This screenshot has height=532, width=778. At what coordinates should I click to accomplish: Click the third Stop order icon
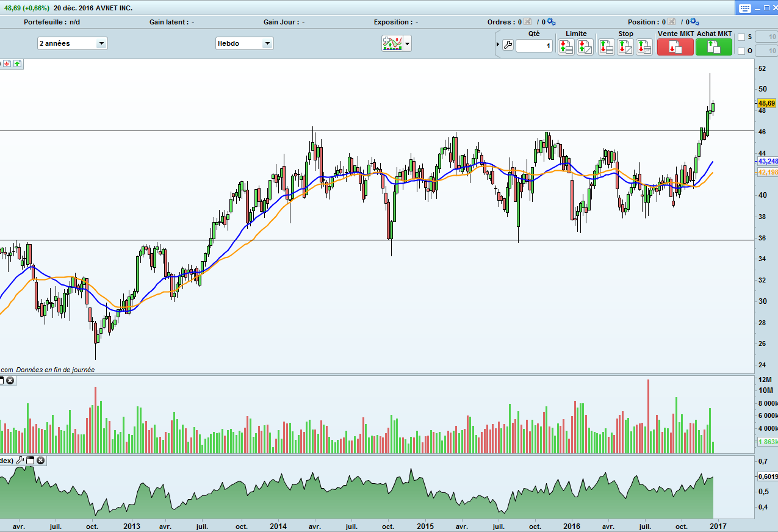(644, 47)
